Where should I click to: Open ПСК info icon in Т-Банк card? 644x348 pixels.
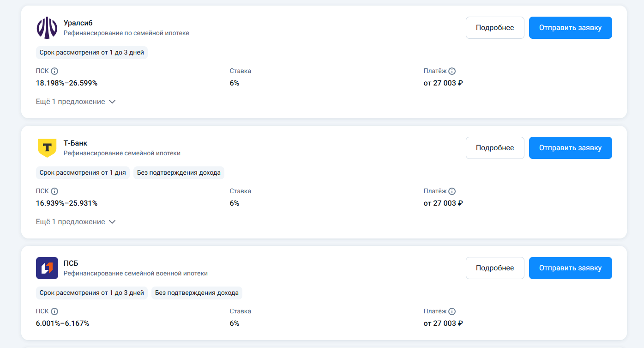point(54,191)
